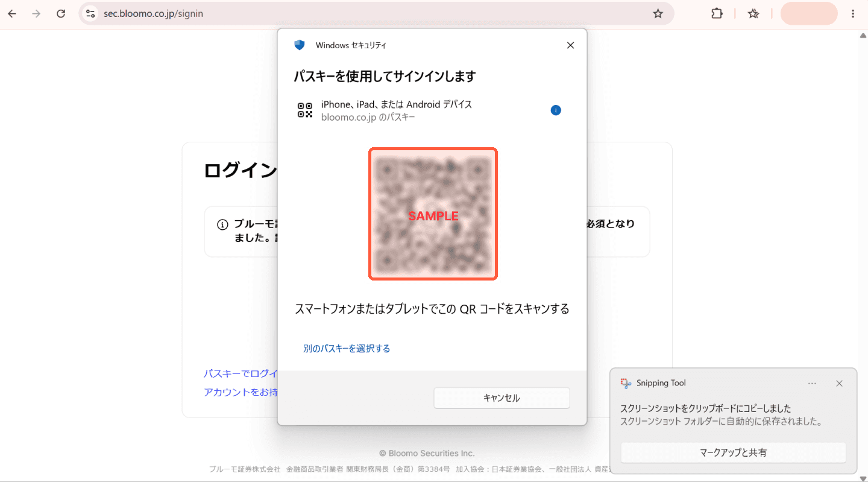868x482 pixels.
Task: Click 別のパスキーを選択する link
Action: [x=347, y=349]
